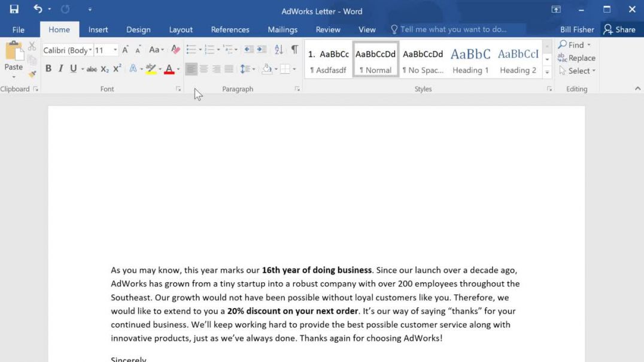Switch to the Design tab

coord(138,29)
